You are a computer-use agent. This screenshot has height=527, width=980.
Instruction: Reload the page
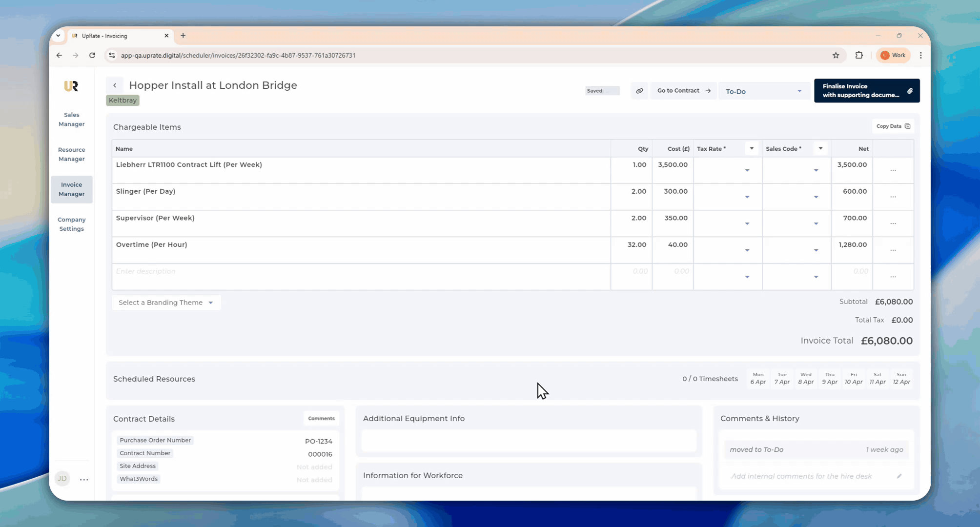coord(92,56)
